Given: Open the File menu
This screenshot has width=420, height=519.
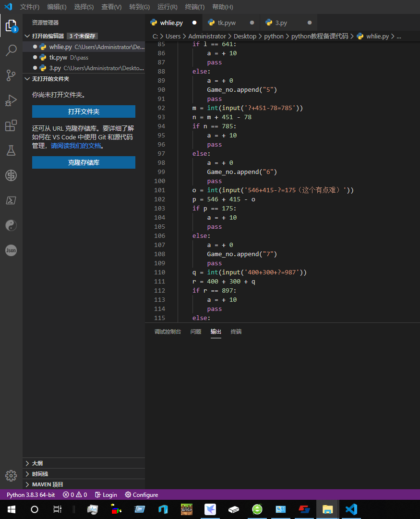Looking at the screenshot, I should pyautogui.click(x=30, y=7).
